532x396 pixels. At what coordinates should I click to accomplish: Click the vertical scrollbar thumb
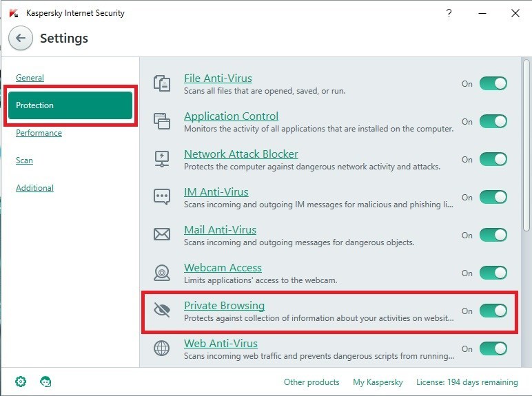tap(526, 145)
